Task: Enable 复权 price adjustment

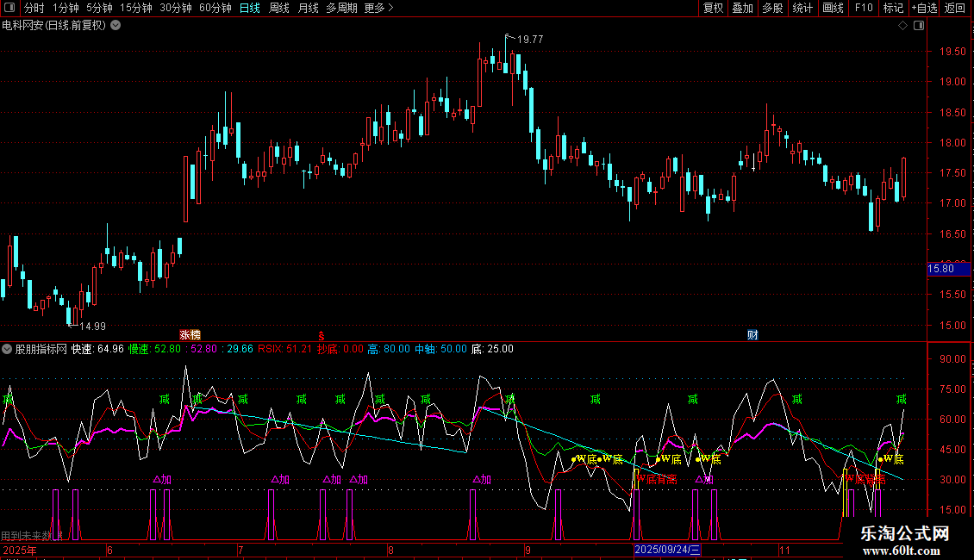Action: coord(713,8)
